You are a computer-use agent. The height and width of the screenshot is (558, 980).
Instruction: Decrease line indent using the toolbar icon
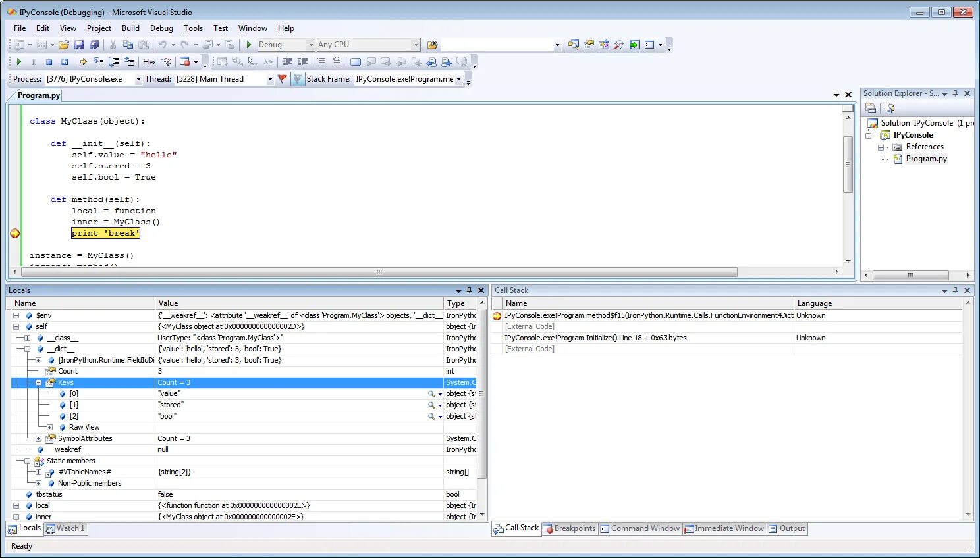(288, 62)
